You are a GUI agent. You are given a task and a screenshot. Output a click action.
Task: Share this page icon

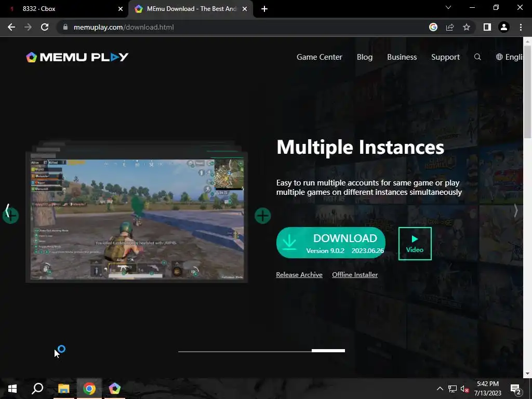(450, 27)
